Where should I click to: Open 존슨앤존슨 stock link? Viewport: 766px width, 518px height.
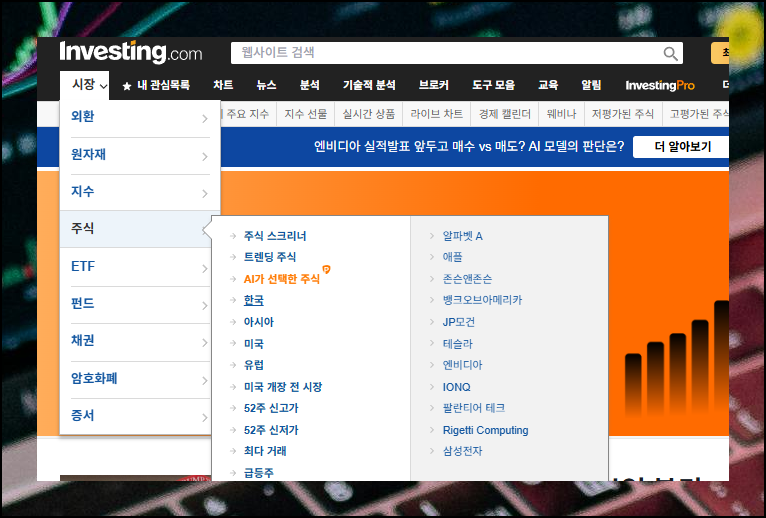467,279
